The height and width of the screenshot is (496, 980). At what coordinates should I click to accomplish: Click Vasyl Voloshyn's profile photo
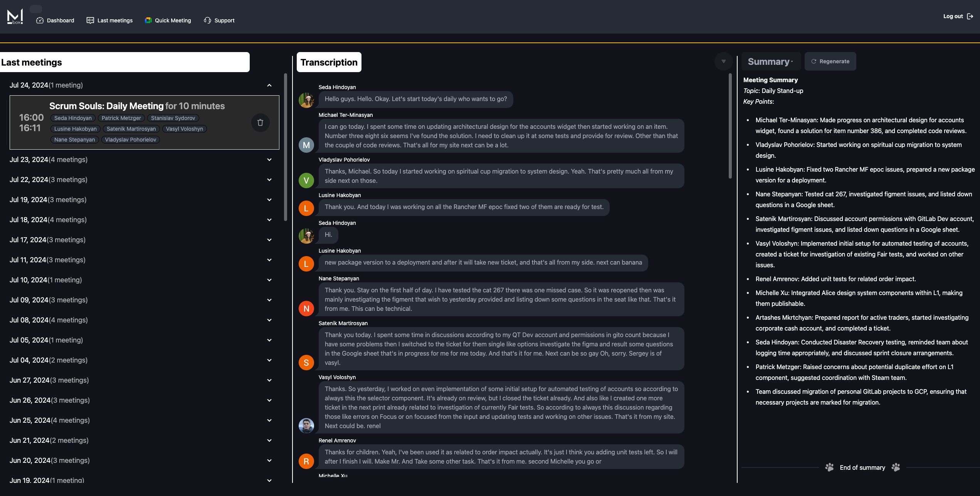point(306,425)
